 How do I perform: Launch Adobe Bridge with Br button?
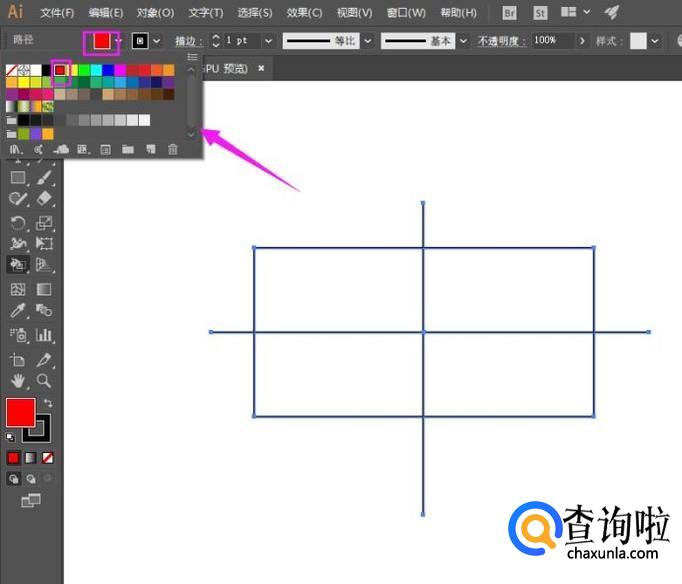(509, 13)
